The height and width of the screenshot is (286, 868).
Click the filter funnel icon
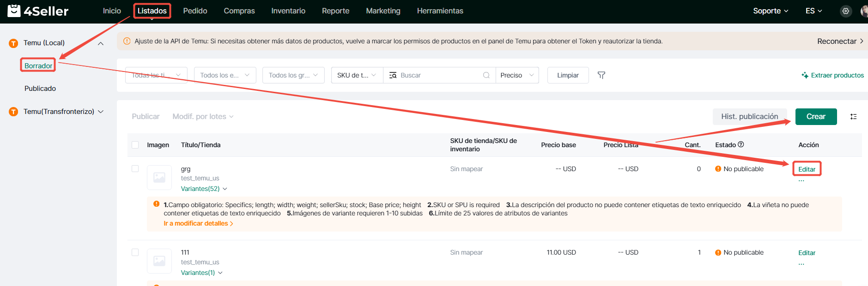click(x=601, y=75)
